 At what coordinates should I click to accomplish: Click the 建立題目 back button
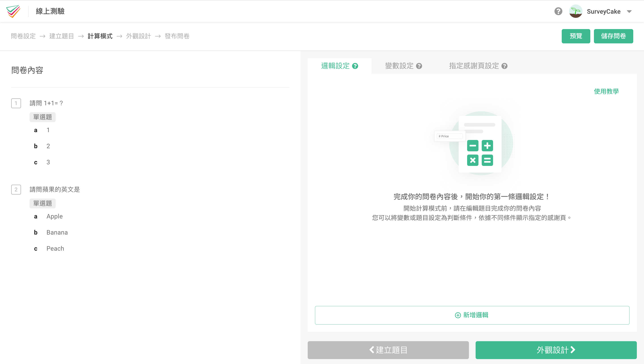[x=388, y=350]
